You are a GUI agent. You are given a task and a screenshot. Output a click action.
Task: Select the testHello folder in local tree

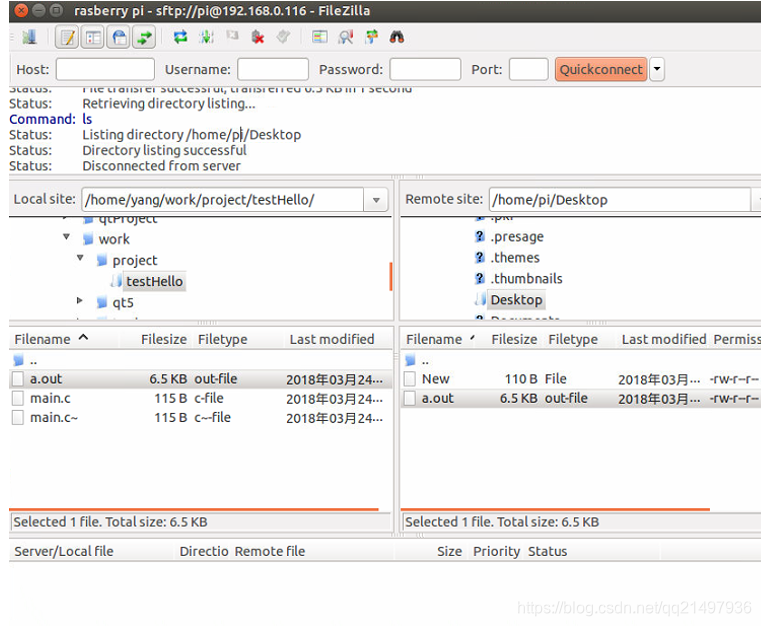click(154, 281)
